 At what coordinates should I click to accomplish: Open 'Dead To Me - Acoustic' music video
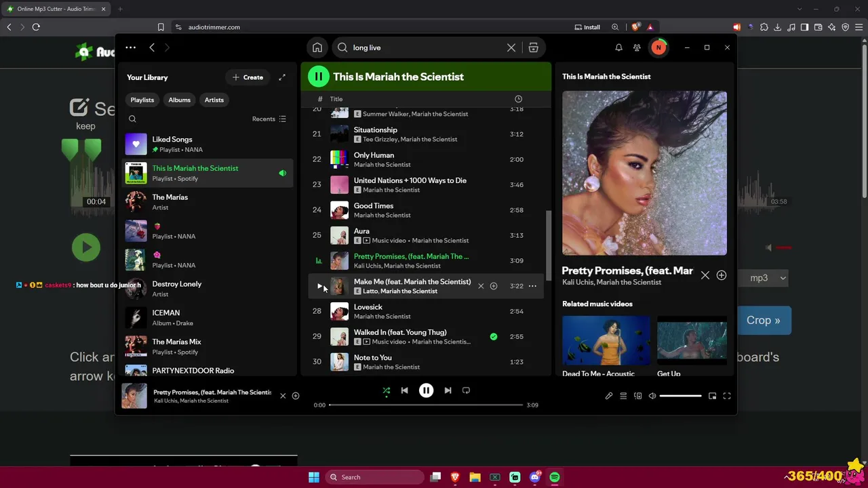tap(606, 346)
